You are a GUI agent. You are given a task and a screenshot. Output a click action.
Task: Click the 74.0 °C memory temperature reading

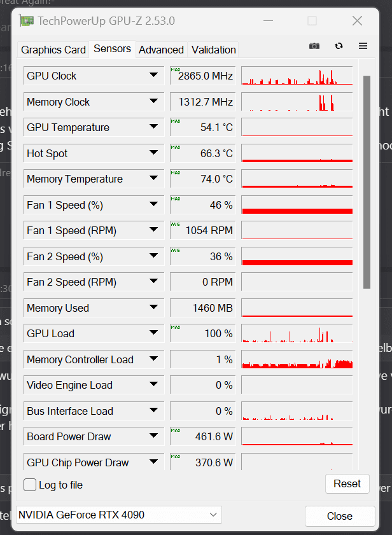click(x=203, y=179)
